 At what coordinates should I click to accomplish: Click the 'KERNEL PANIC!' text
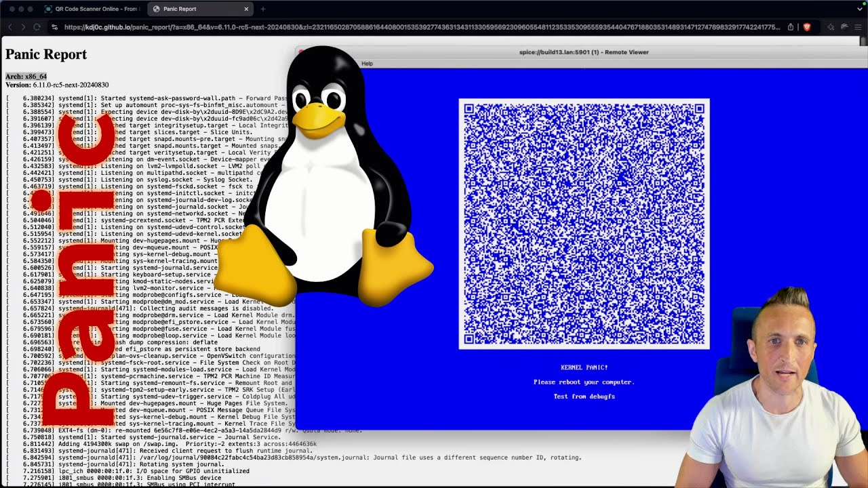[x=584, y=367]
